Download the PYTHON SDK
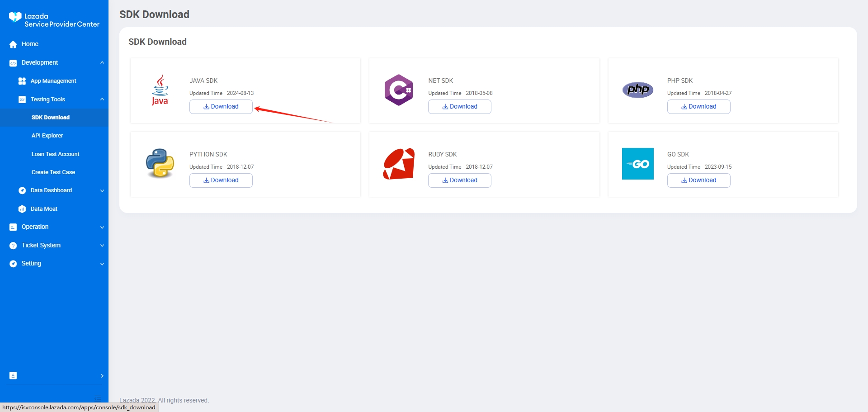Viewport: 868px width, 412px height. pos(221,180)
